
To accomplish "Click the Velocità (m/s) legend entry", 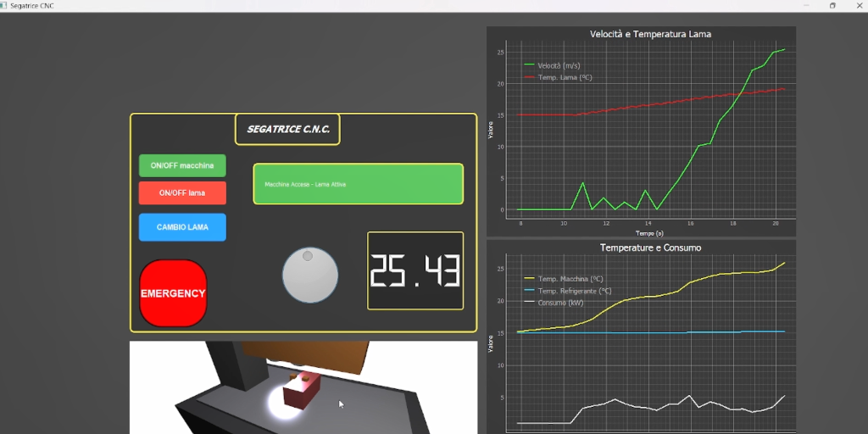I will coord(553,65).
